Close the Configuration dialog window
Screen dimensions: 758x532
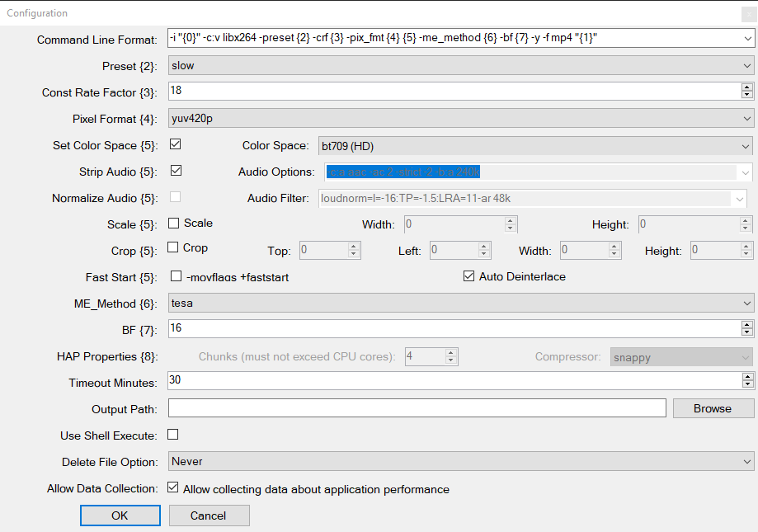(x=749, y=13)
